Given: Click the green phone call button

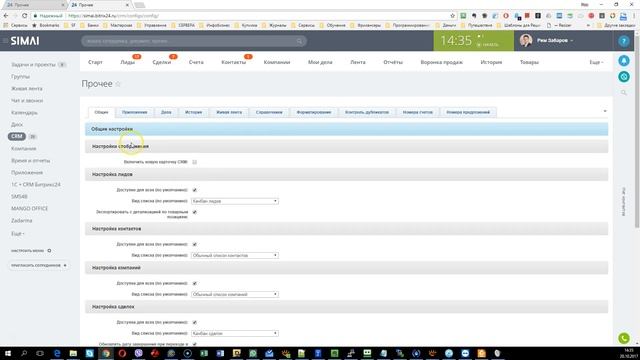Looking at the screenshot, I should [x=623, y=338].
